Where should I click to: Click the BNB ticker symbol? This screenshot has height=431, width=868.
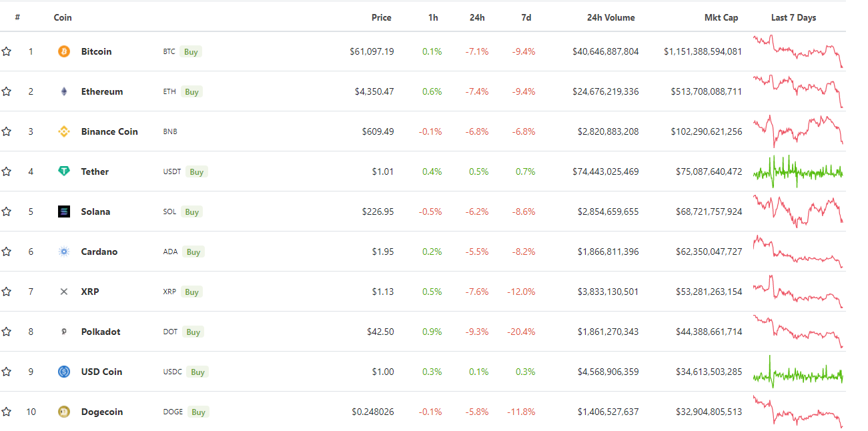click(x=170, y=131)
